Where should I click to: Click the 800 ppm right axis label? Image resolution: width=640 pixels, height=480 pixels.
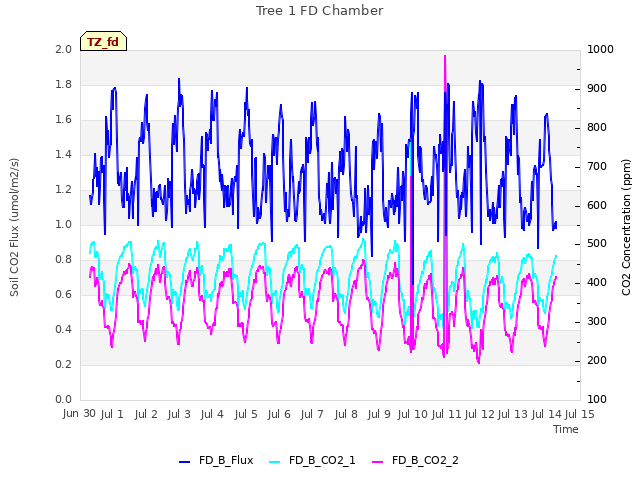point(597,127)
